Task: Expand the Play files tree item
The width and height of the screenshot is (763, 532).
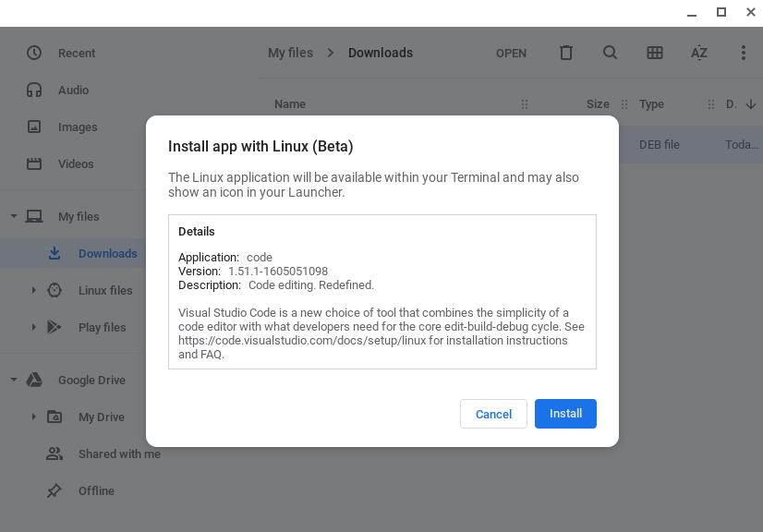Action: pyautogui.click(x=34, y=327)
